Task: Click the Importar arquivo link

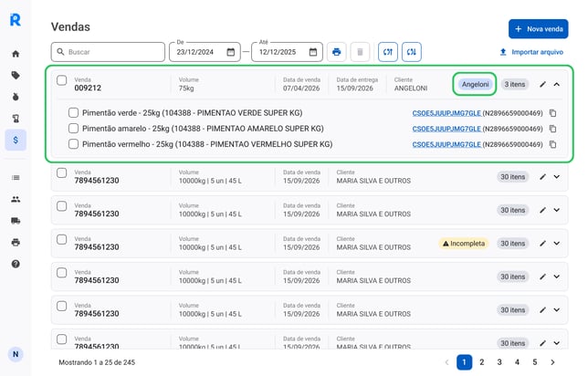Action: tap(537, 52)
